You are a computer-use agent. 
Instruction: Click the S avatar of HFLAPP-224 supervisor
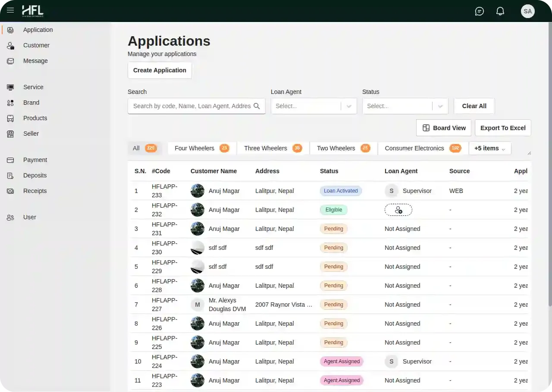pos(392,361)
